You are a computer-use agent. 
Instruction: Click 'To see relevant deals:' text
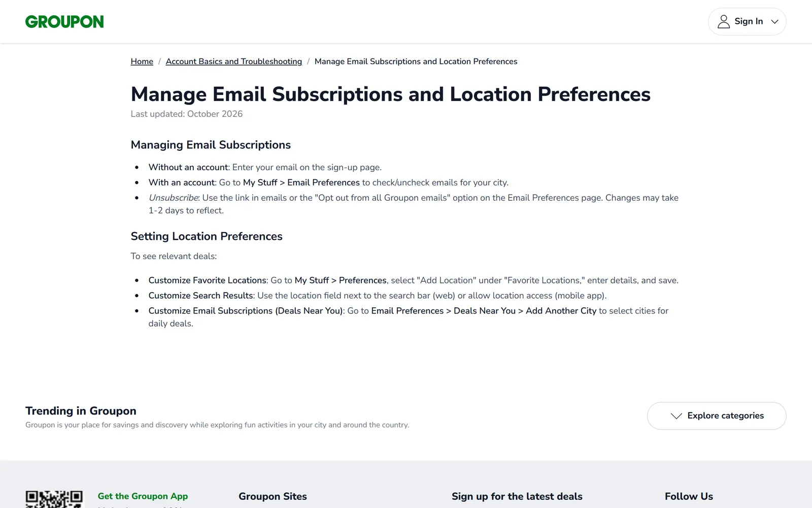(x=174, y=256)
